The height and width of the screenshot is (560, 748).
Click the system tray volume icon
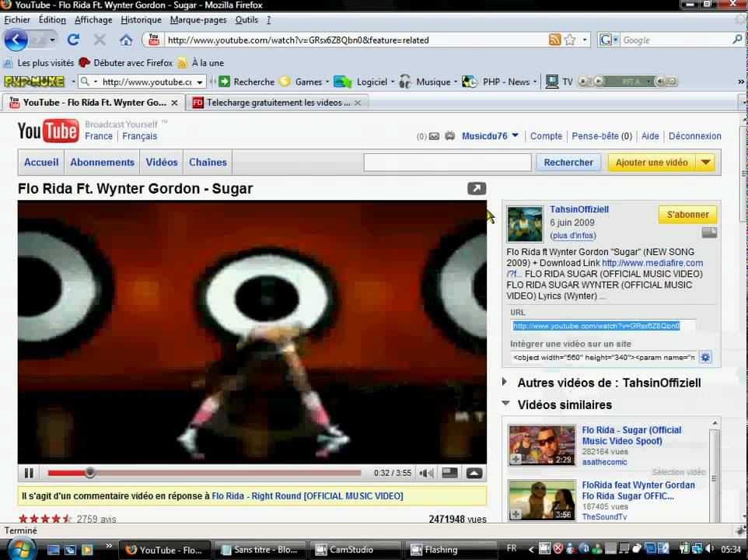pos(709,549)
